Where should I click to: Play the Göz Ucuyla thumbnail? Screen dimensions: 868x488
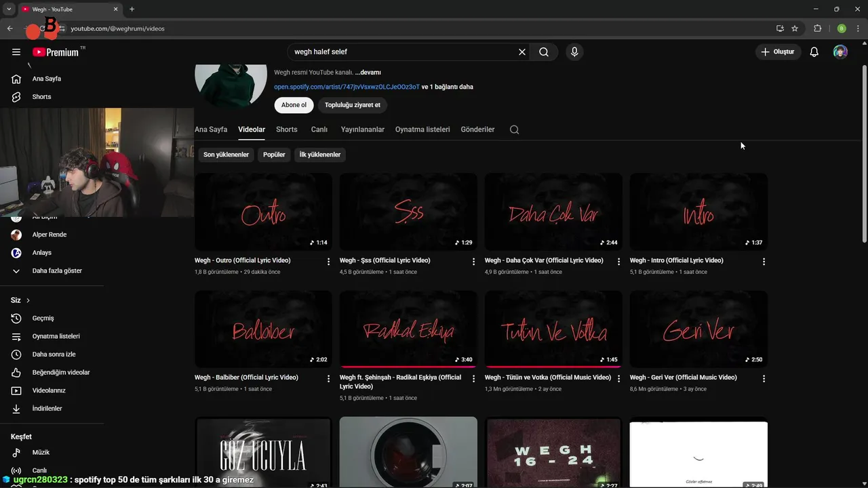pyautogui.click(x=263, y=452)
